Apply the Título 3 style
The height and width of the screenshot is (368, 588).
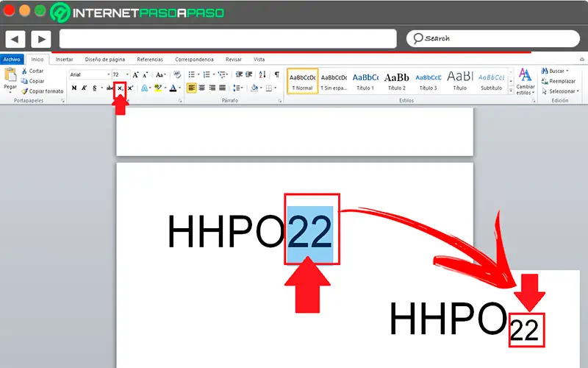pyautogui.click(x=429, y=81)
